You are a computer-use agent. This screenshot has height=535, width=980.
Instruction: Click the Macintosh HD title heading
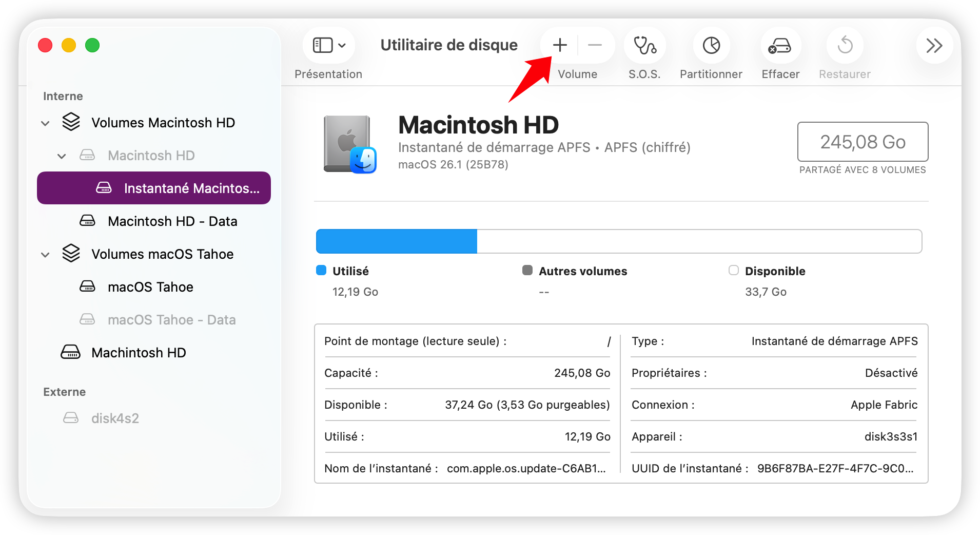(479, 125)
